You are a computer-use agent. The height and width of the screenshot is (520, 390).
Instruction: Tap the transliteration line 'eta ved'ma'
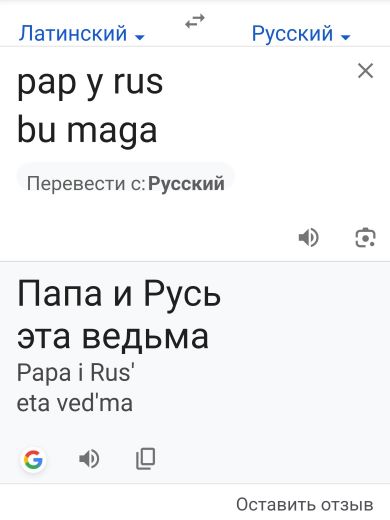(75, 403)
